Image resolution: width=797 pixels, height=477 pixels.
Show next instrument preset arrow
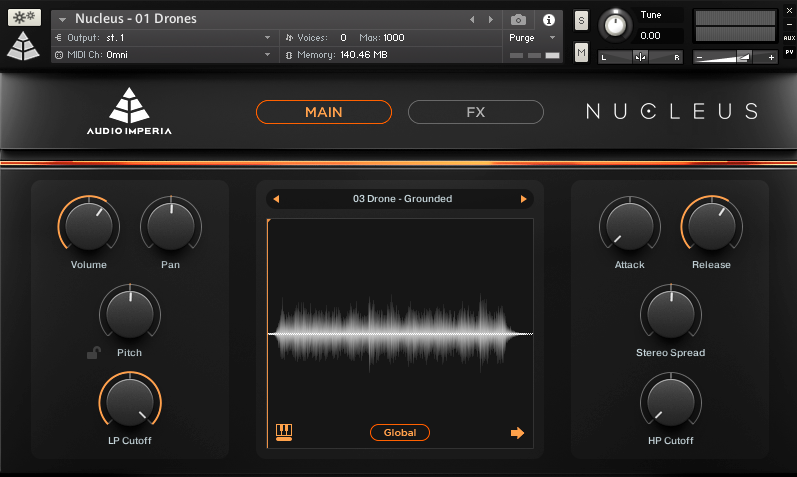pos(491,20)
